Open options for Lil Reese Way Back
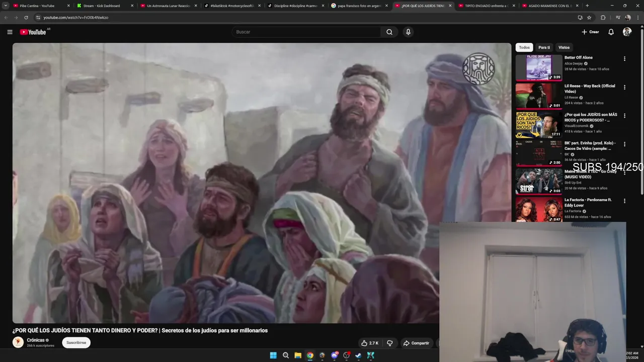 coord(624,87)
